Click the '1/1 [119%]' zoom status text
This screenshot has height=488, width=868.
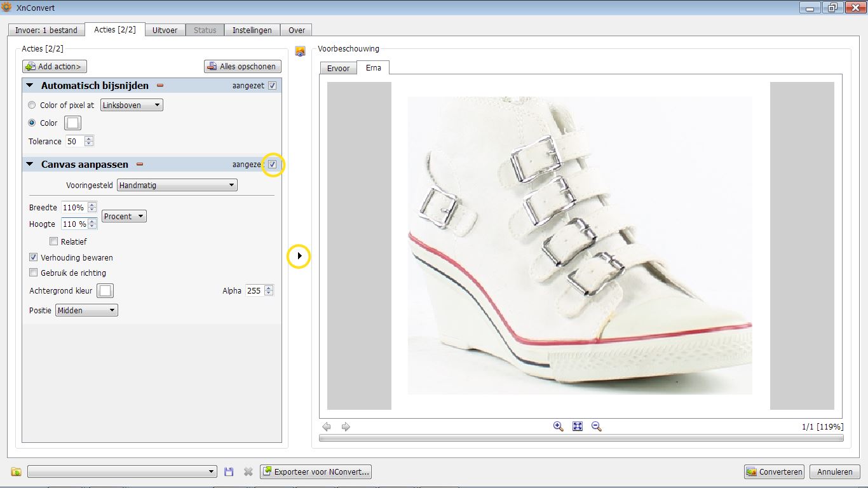(x=823, y=427)
